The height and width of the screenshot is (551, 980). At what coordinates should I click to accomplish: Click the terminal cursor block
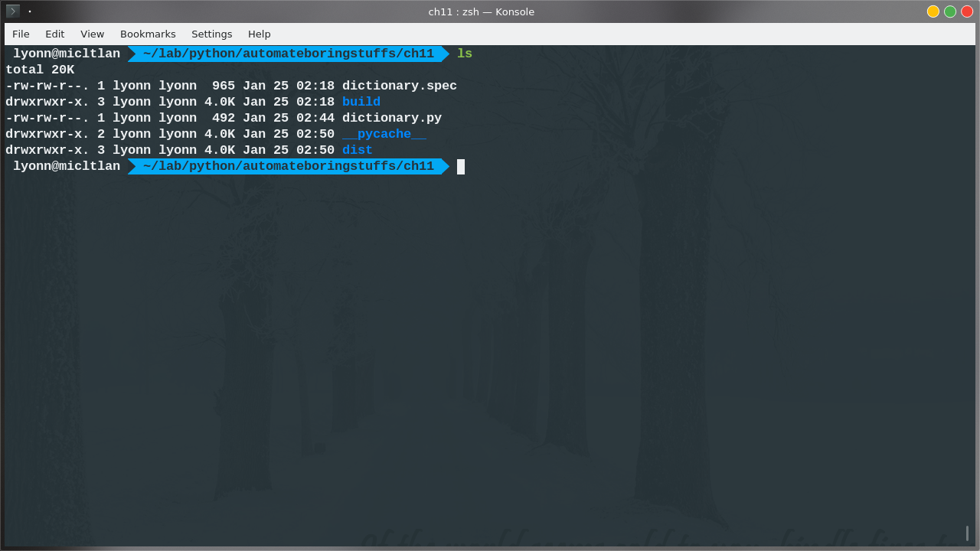pos(461,166)
